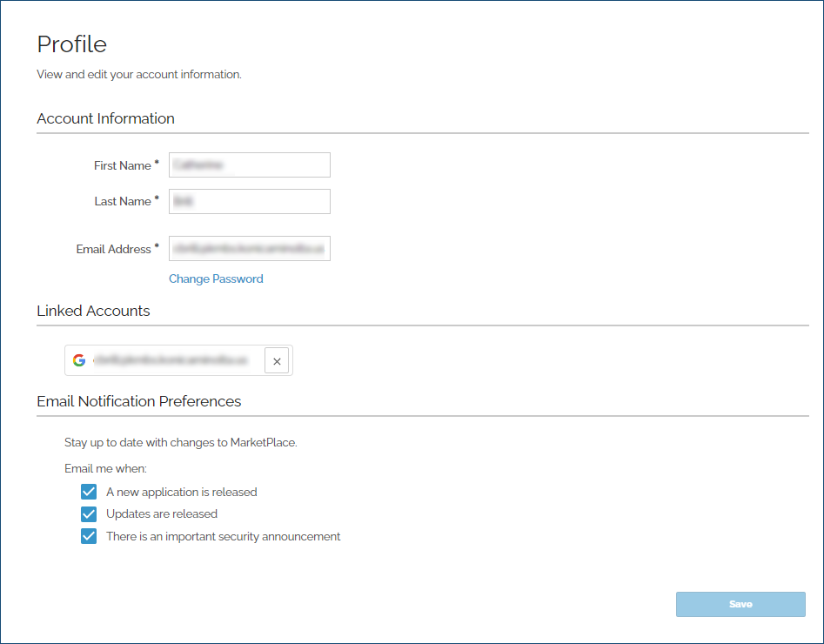Screen dimensions: 824x644
Task: Open the Change Password link
Action: [216, 278]
